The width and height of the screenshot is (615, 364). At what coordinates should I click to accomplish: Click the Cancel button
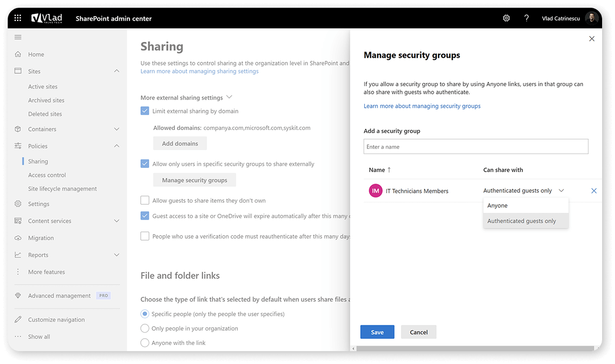tap(418, 332)
